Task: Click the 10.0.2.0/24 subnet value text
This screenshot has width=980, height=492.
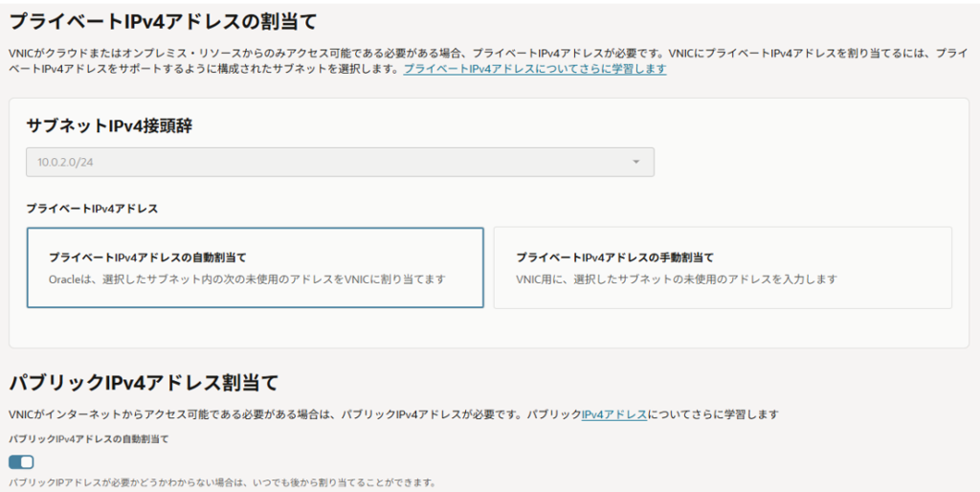Action: click(65, 162)
